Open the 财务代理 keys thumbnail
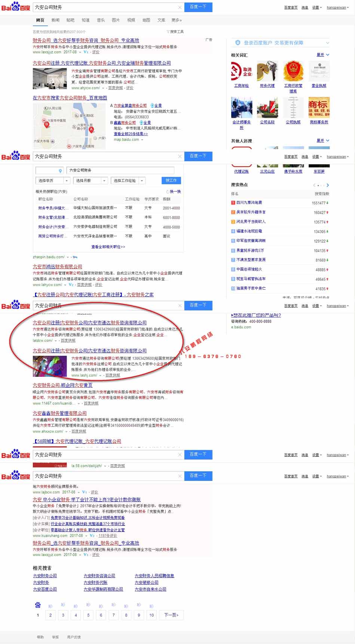The height and width of the screenshot is (644, 355). coord(267,71)
